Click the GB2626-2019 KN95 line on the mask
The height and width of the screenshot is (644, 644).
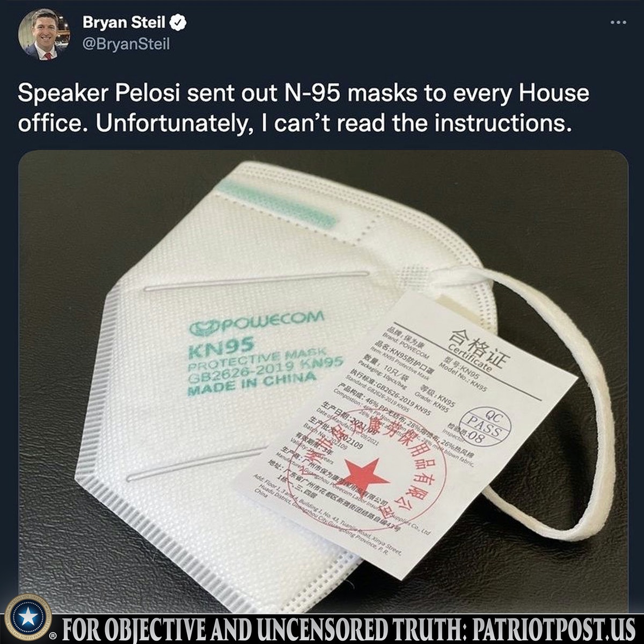265,370
